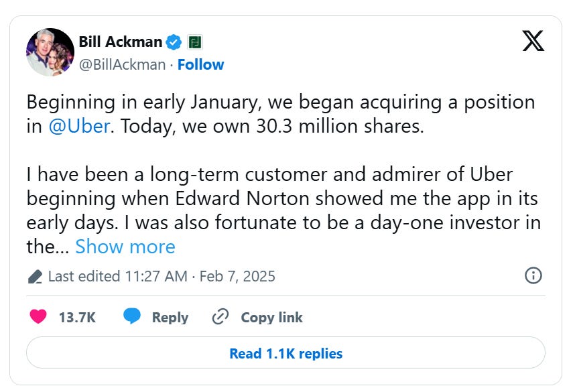Click the blue verified checkmark badge
The width and height of the screenshot is (573, 392).
click(x=174, y=42)
